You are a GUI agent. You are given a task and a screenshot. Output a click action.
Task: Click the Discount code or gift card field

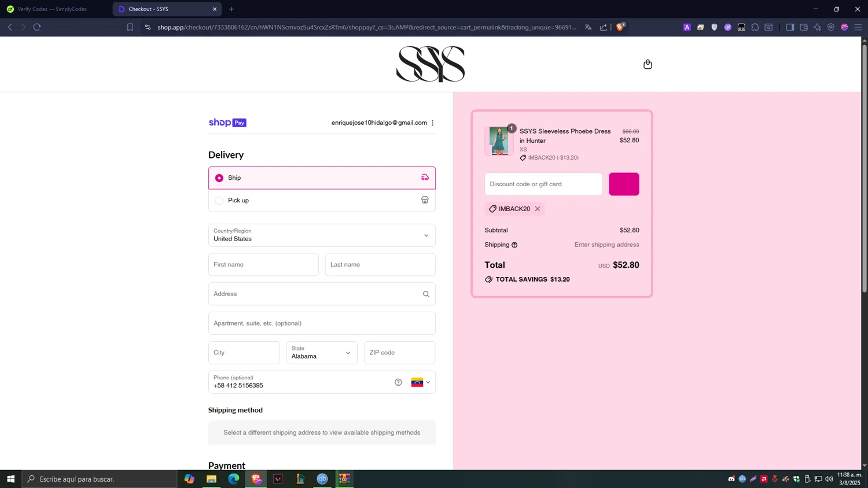pyautogui.click(x=543, y=184)
